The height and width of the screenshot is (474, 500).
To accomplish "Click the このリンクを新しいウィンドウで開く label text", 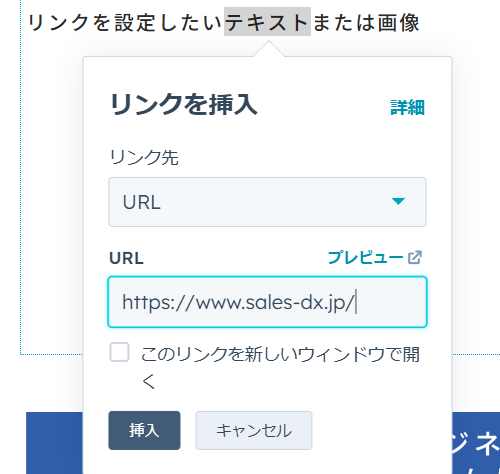I will [280, 367].
